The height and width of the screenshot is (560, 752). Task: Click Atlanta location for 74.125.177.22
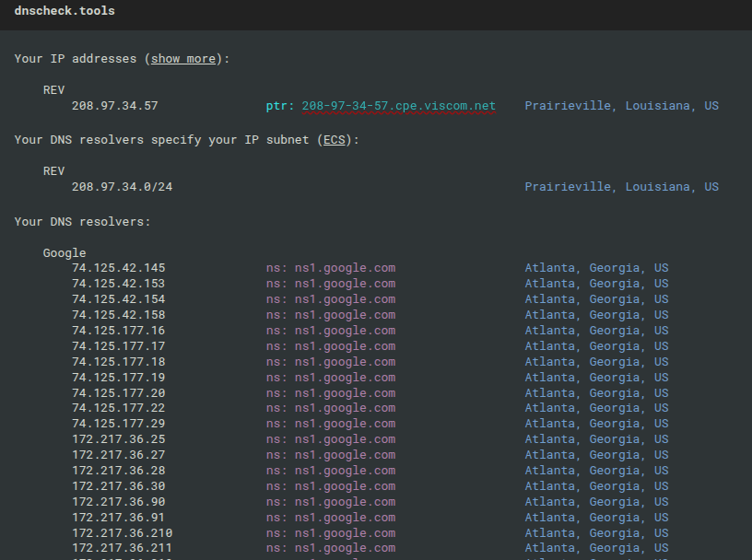[596, 407]
